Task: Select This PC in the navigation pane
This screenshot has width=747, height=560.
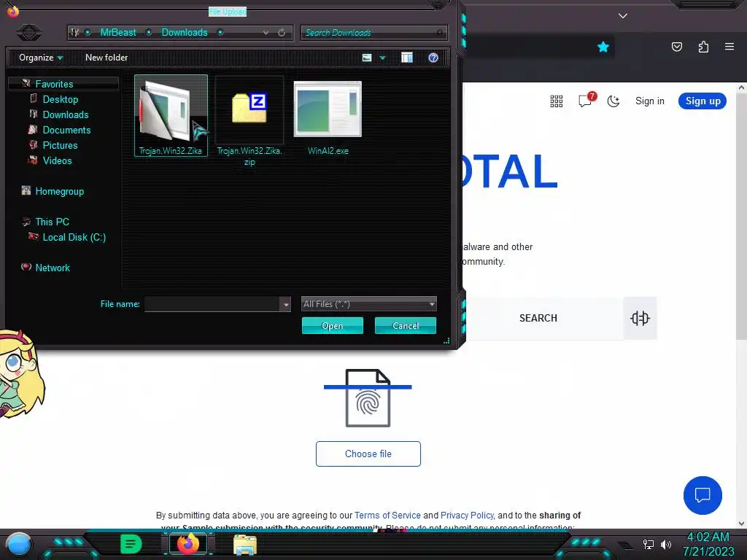Action: (52, 222)
